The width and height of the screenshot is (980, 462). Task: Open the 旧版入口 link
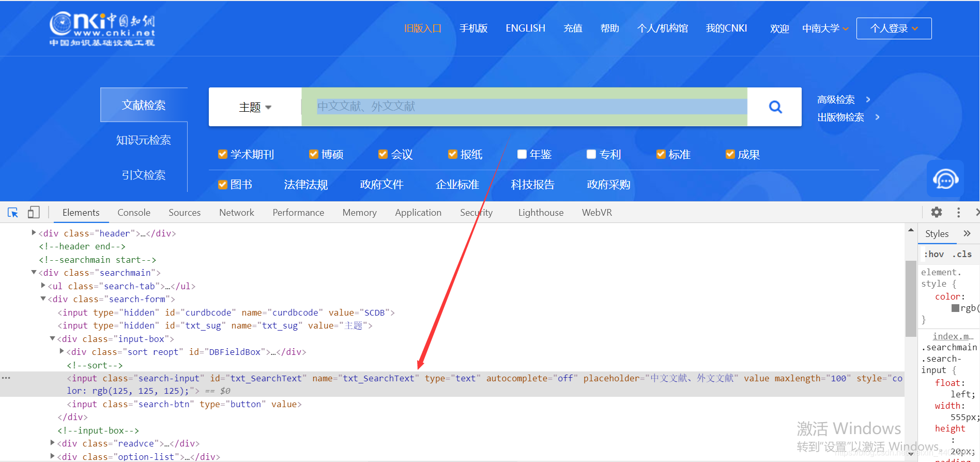[423, 28]
